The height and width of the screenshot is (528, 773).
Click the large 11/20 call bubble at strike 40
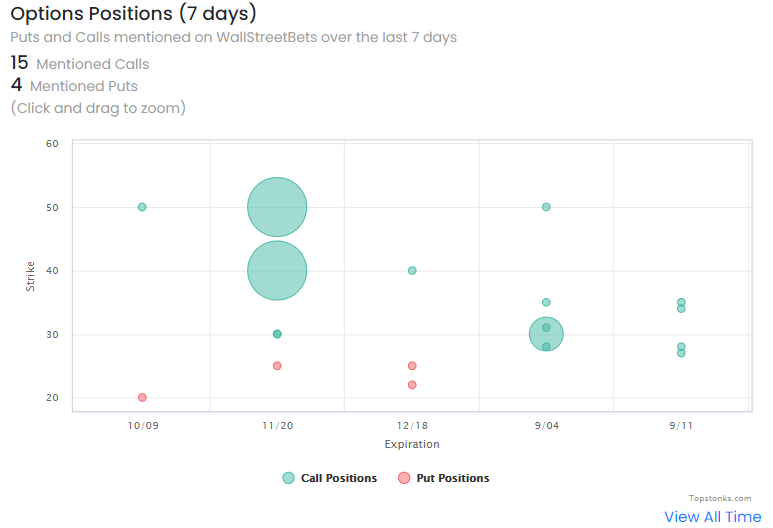click(277, 270)
